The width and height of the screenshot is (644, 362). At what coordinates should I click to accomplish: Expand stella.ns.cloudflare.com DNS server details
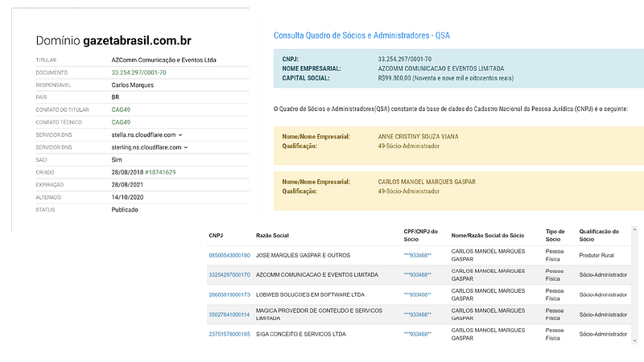[x=180, y=135]
